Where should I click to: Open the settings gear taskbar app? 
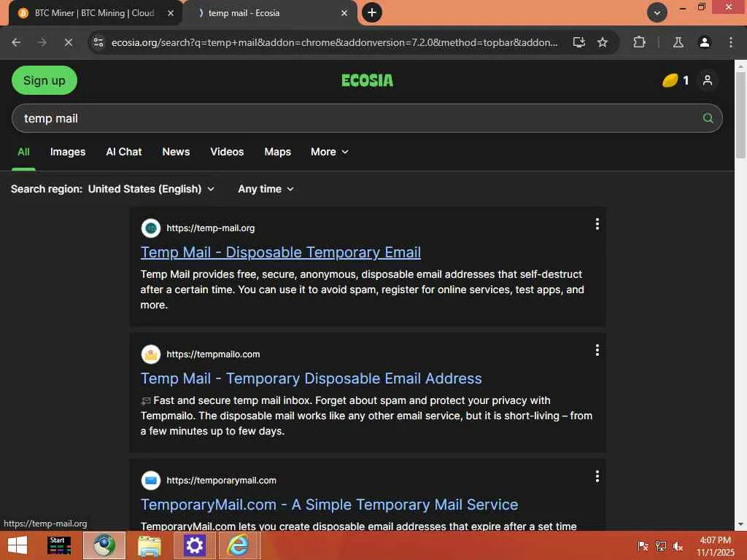[194, 545]
